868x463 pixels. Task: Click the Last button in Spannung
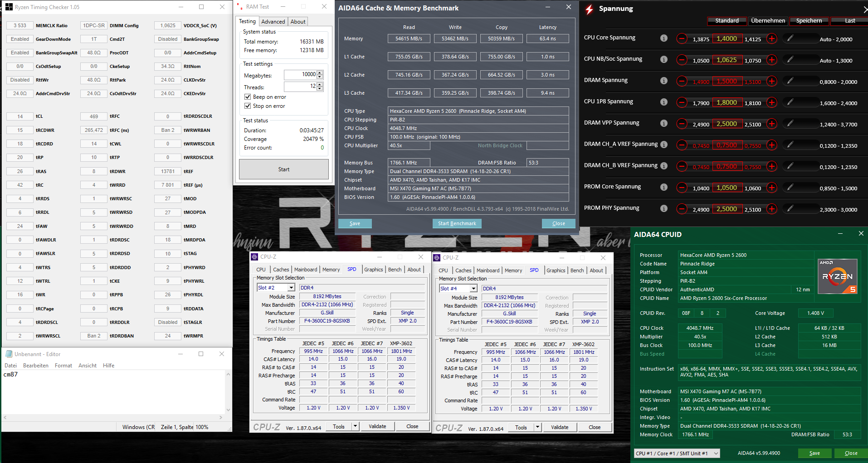[x=849, y=21]
